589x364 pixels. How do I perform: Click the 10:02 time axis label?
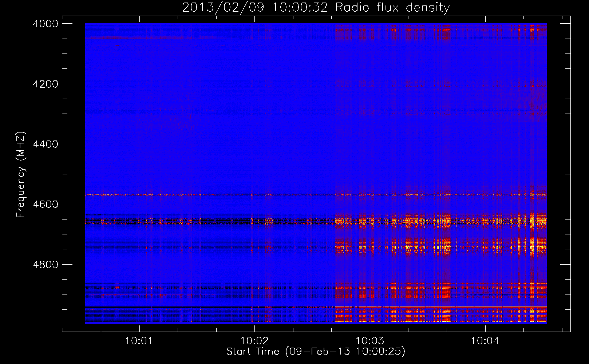tap(254, 341)
